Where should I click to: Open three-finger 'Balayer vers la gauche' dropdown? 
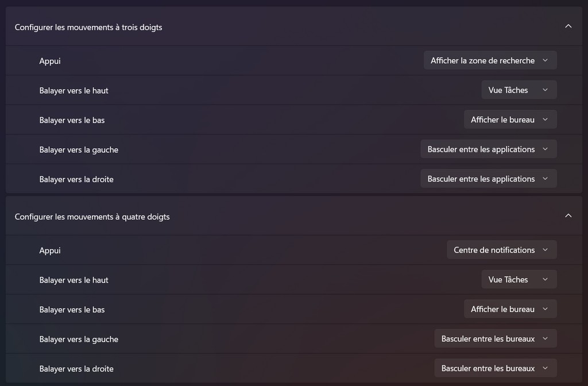tap(488, 149)
